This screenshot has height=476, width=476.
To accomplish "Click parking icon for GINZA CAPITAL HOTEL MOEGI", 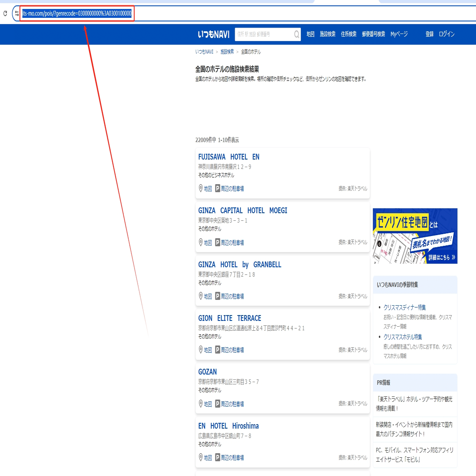I will click(218, 242).
